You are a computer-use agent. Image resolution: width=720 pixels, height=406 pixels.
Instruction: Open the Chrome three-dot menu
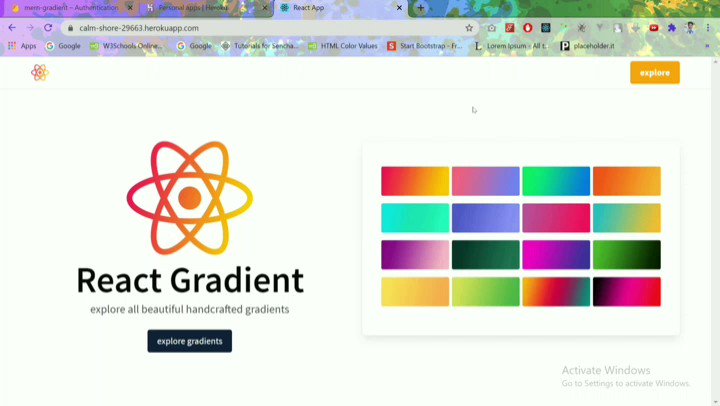[708, 28]
